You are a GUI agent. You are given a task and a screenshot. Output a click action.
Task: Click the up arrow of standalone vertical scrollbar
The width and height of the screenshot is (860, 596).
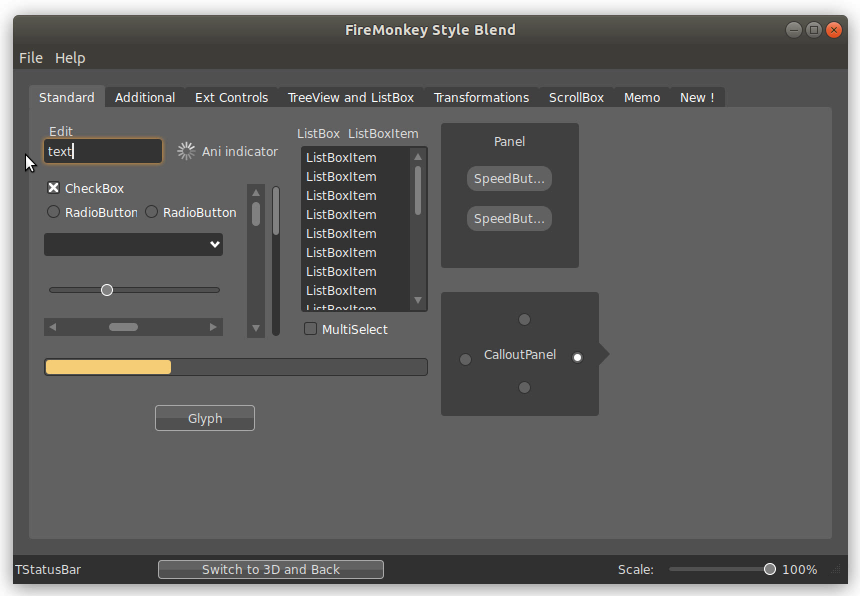(x=256, y=192)
